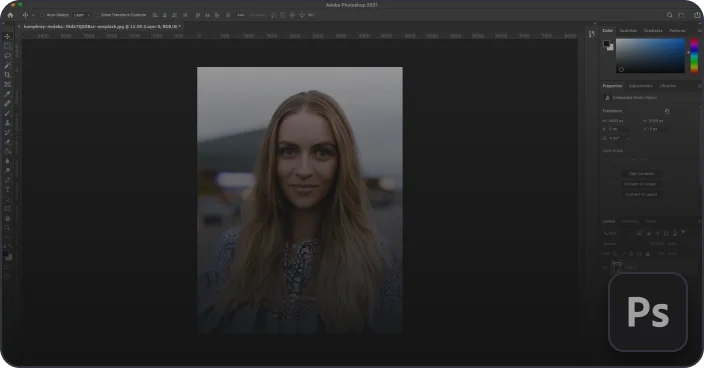Go to the Home screen icon
Screen dimensions: 704x368
coord(10,15)
